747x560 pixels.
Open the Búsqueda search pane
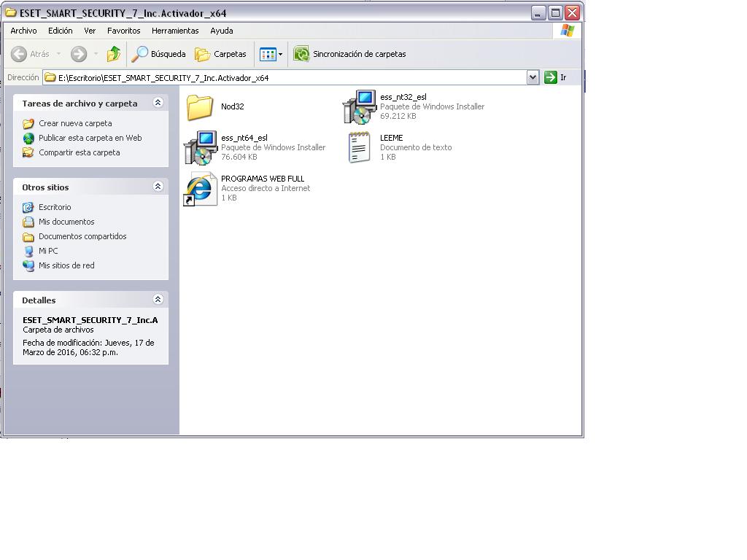(158, 54)
